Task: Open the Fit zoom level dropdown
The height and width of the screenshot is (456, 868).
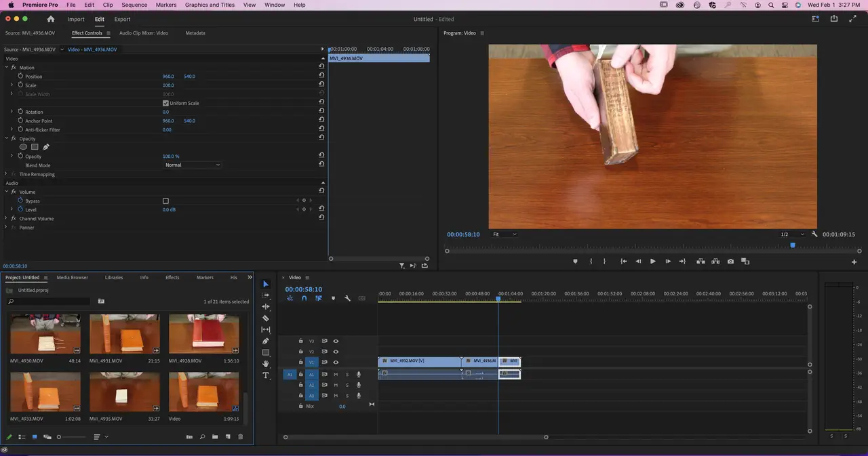Action: point(505,234)
